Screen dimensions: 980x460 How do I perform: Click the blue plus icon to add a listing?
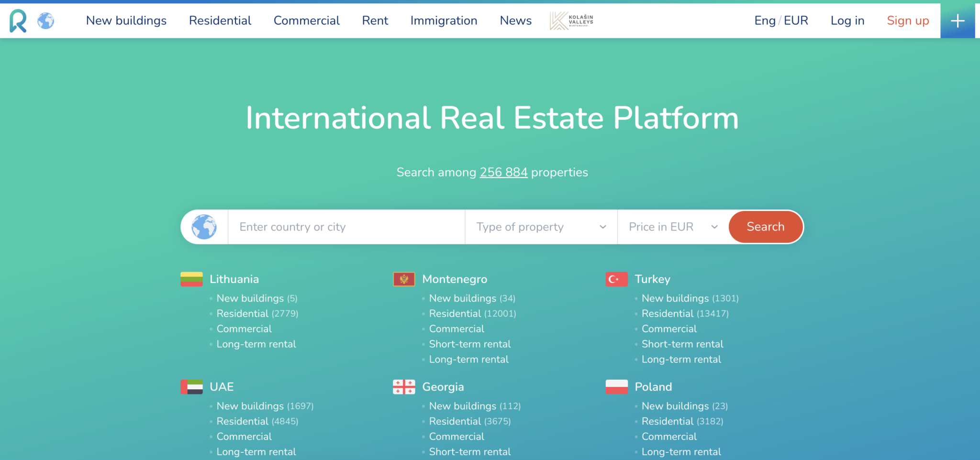[x=958, y=20]
